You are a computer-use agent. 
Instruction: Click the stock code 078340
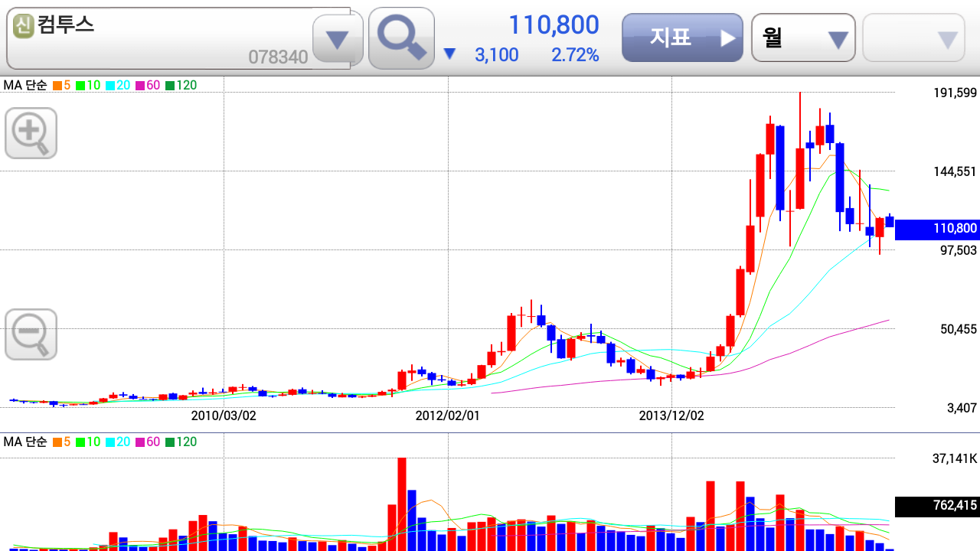[x=278, y=57]
